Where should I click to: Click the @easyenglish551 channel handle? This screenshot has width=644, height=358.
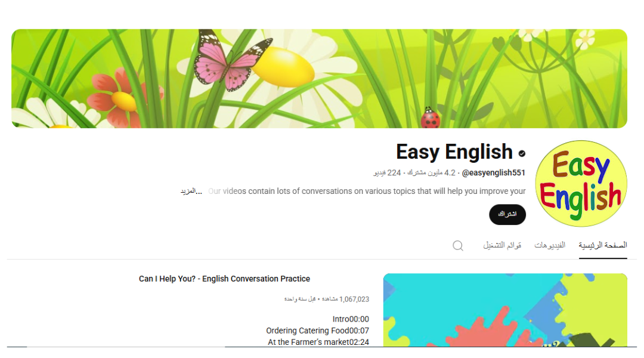[494, 172]
